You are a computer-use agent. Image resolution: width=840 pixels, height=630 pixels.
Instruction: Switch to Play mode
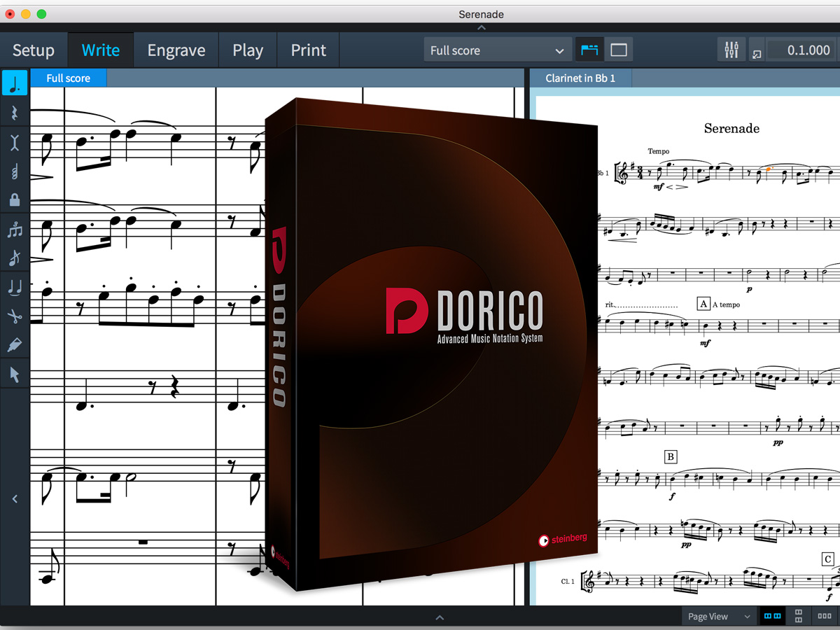pyautogui.click(x=248, y=50)
